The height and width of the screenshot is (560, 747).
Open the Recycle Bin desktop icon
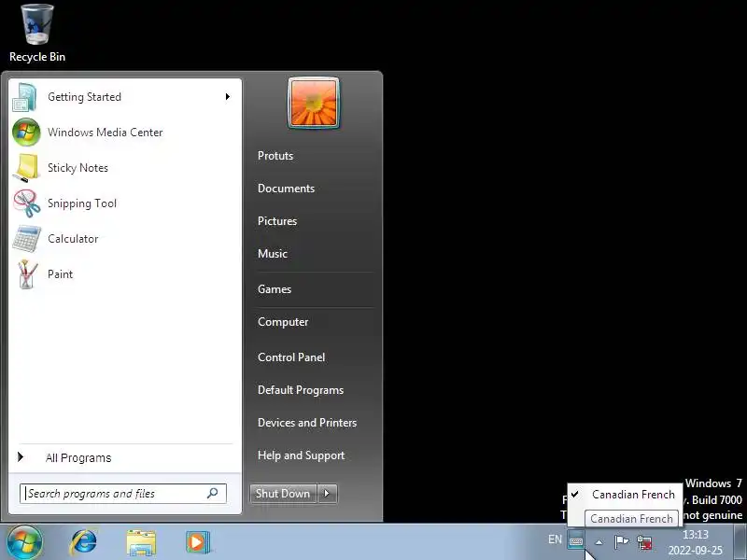(x=37, y=34)
